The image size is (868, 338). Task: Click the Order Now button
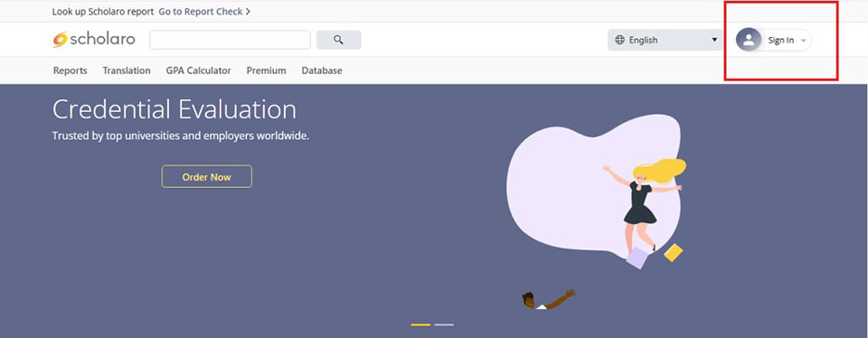[206, 176]
